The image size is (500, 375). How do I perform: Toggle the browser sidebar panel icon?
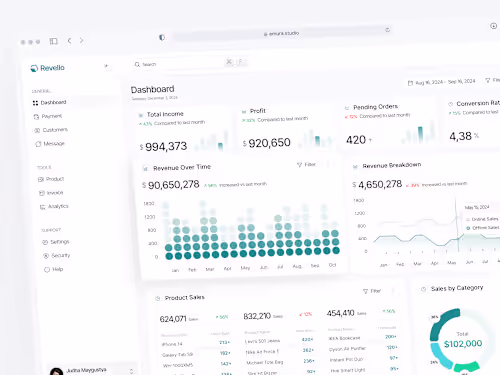[53, 41]
